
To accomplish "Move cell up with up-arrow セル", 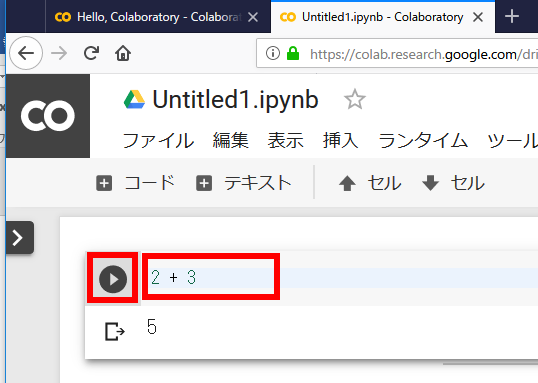I will [x=370, y=183].
